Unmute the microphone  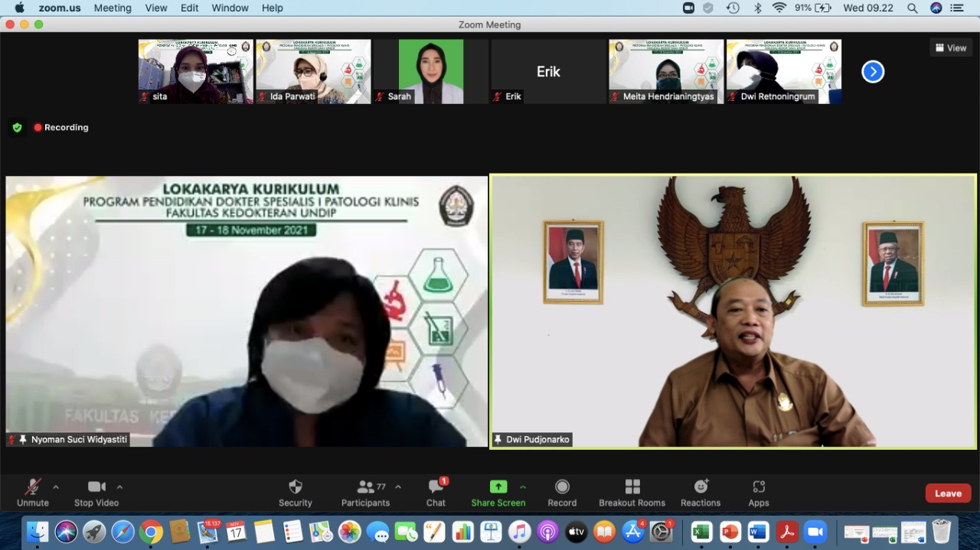[x=32, y=493]
